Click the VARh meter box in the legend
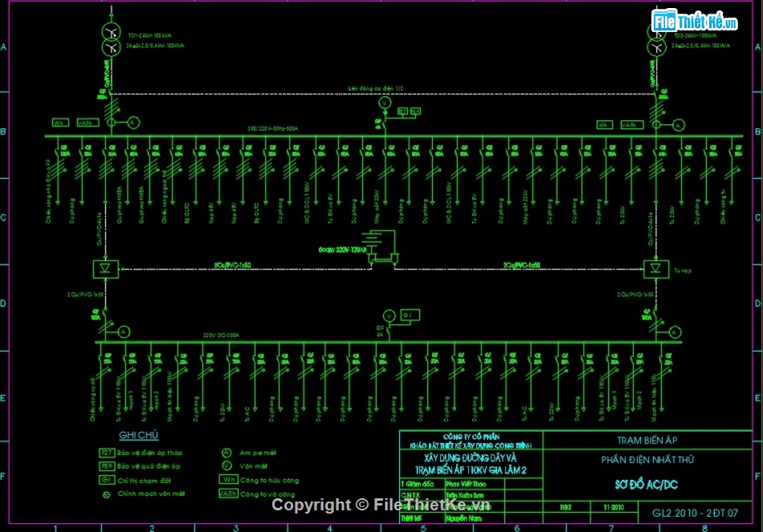Screen dimensions: 763x532 [x=227, y=494]
